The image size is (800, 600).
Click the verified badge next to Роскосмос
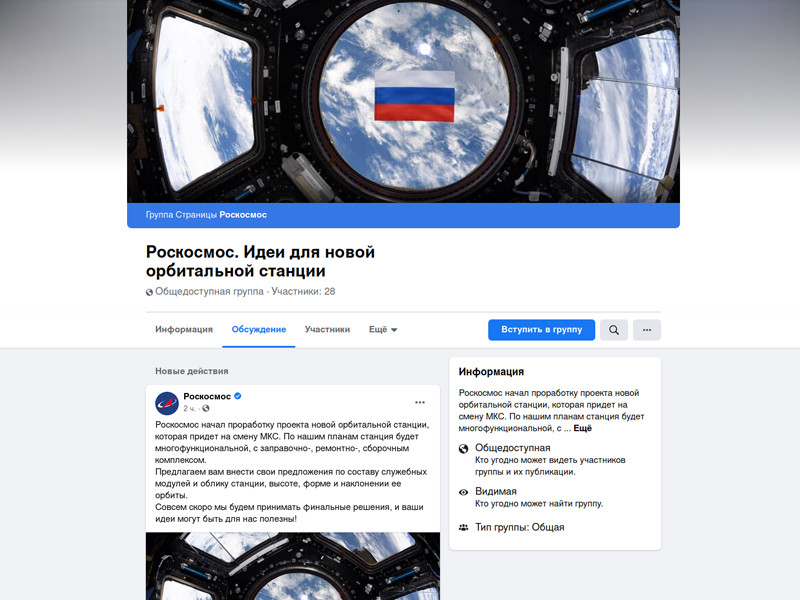tap(238, 396)
